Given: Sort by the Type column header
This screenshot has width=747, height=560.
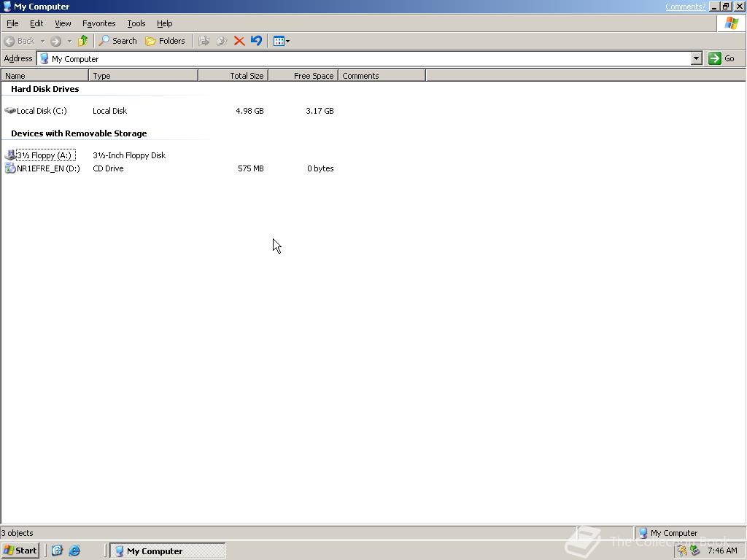Looking at the screenshot, I should click(x=144, y=76).
